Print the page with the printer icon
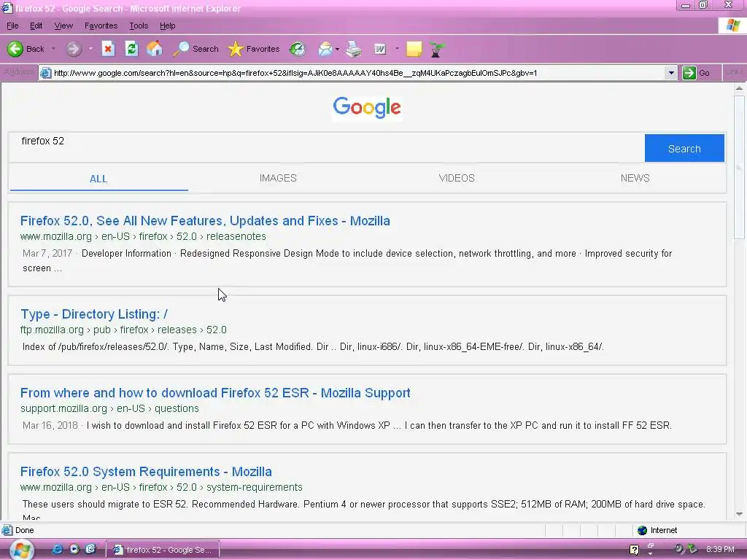747x560 pixels. 354,49
